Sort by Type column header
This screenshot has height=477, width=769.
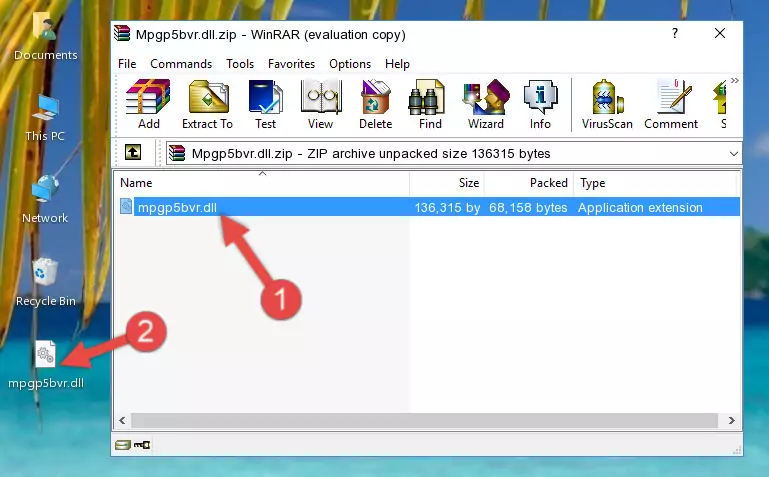(x=655, y=183)
